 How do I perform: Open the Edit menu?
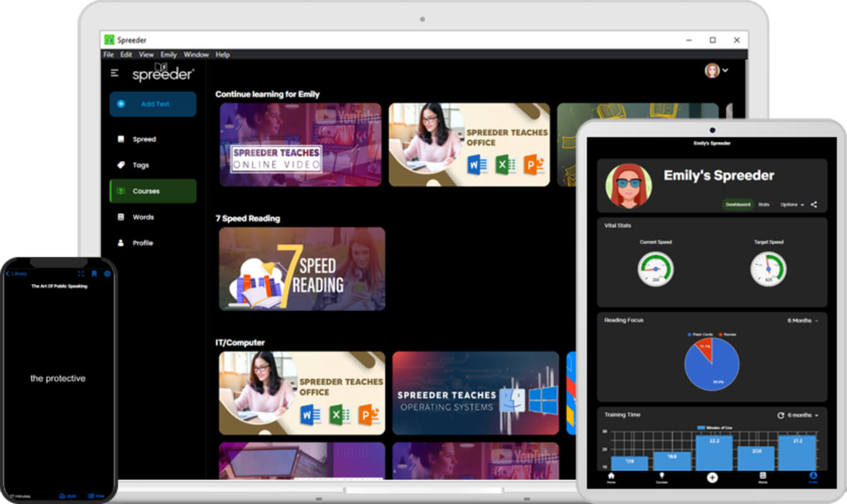click(126, 55)
